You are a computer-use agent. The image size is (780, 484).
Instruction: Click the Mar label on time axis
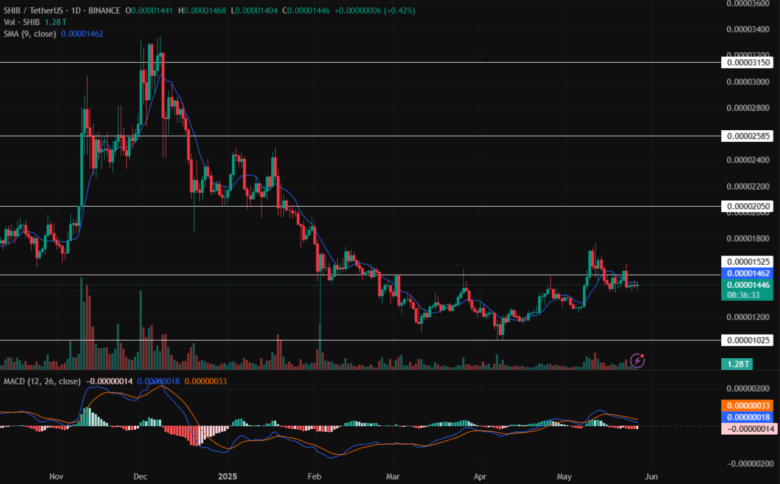[x=393, y=477]
